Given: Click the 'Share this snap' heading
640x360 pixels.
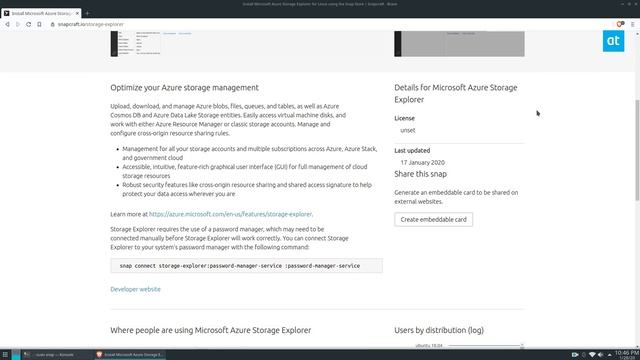Looking at the screenshot, I should pos(420,174).
